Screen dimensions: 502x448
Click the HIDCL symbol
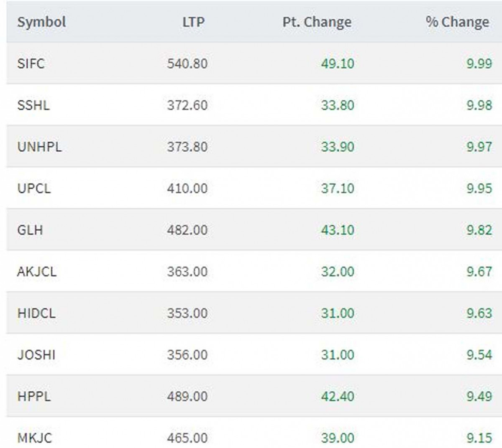click(36, 313)
